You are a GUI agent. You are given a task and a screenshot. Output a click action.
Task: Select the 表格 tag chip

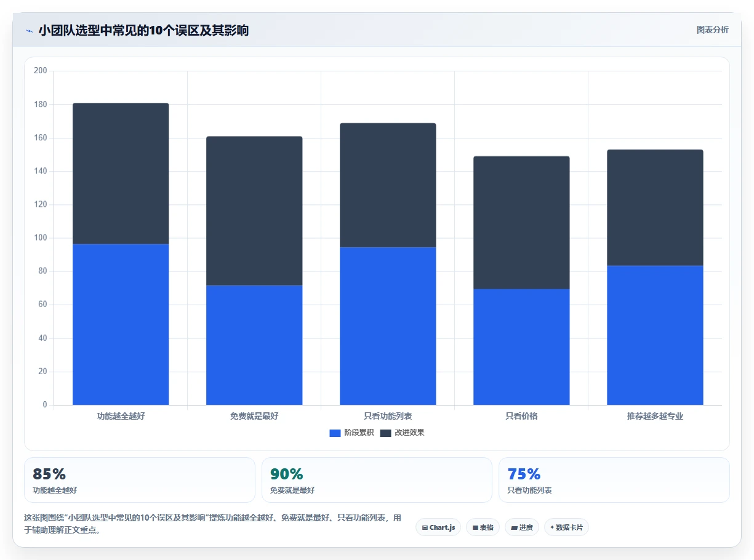tap(483, 527)
